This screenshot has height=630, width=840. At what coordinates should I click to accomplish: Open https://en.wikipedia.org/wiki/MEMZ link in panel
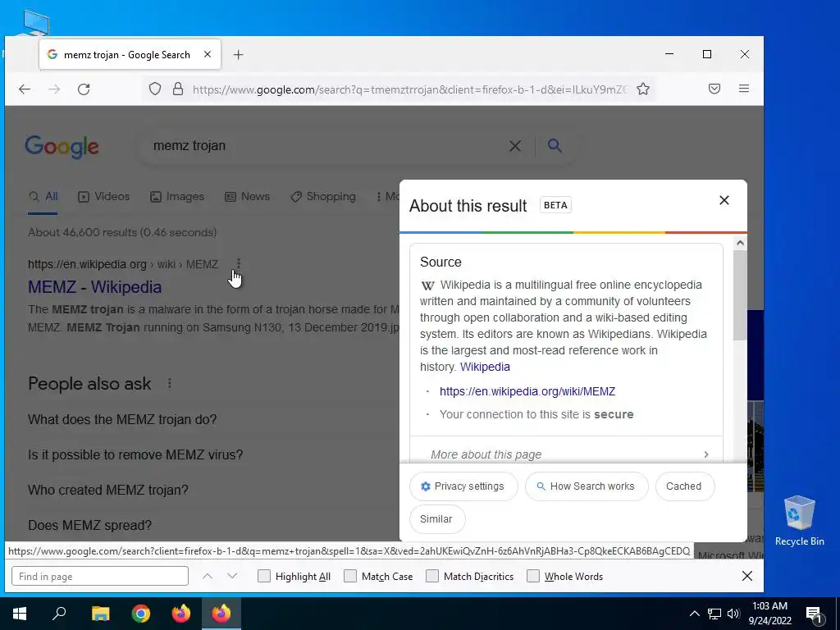click(x=527, y=391)
